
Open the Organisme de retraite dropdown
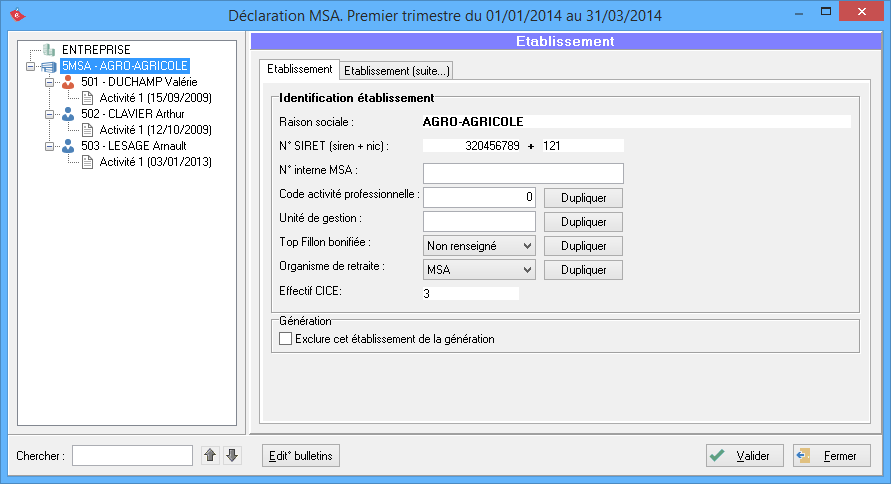526,269
